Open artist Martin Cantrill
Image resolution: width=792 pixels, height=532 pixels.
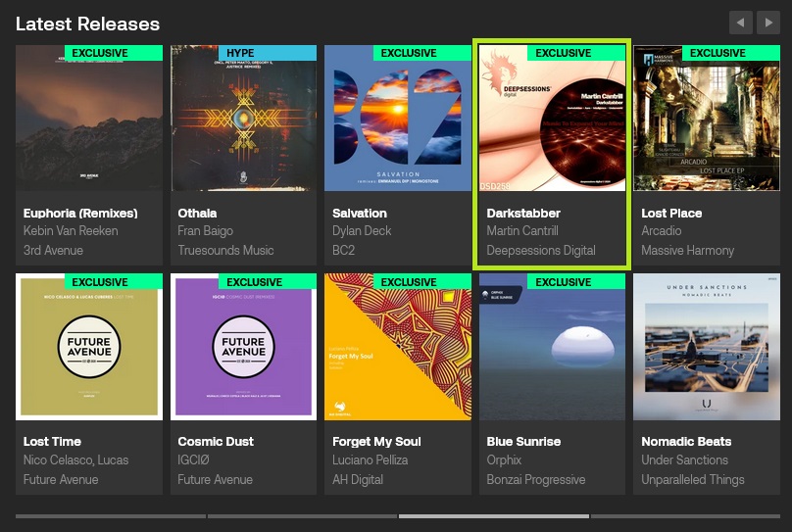[x=522, y=230]
